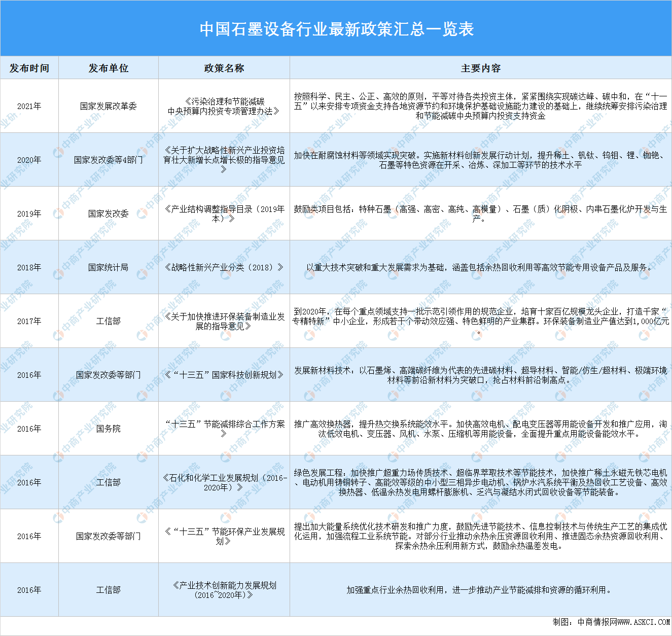Select the 发布单位 column header
672x636 pixels.
(109, 68)
